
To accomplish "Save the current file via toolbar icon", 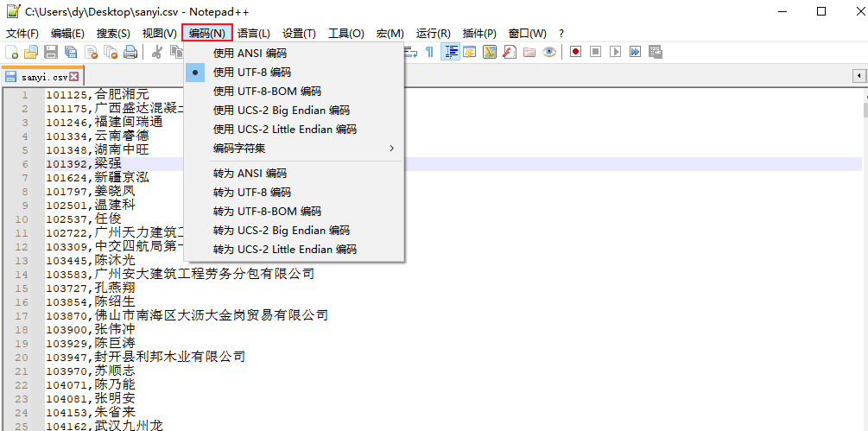I will pos(51,52).
